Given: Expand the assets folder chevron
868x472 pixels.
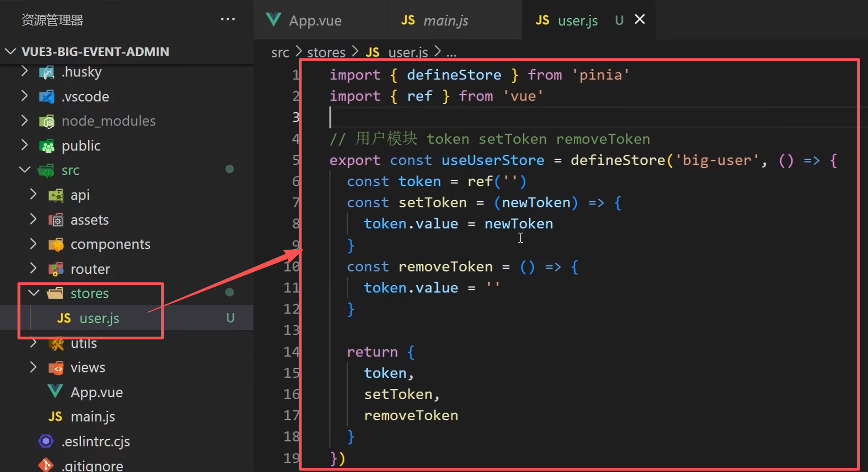Looking at the screenshot, I should click(x=34, y=219).
